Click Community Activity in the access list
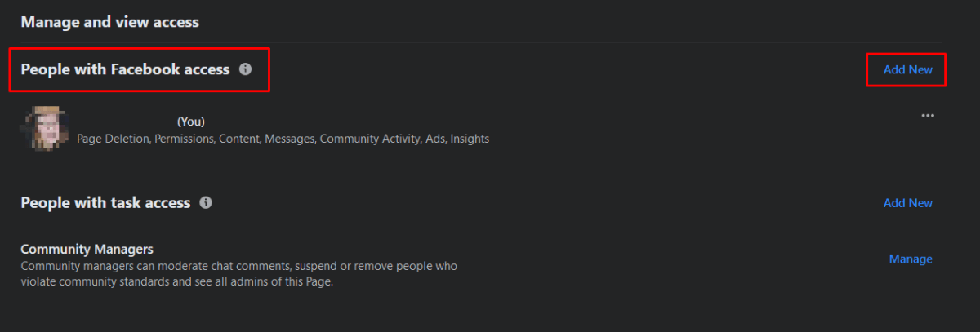Screen dimensions: 980x332 pyautogui.click(x=370, y=139)
